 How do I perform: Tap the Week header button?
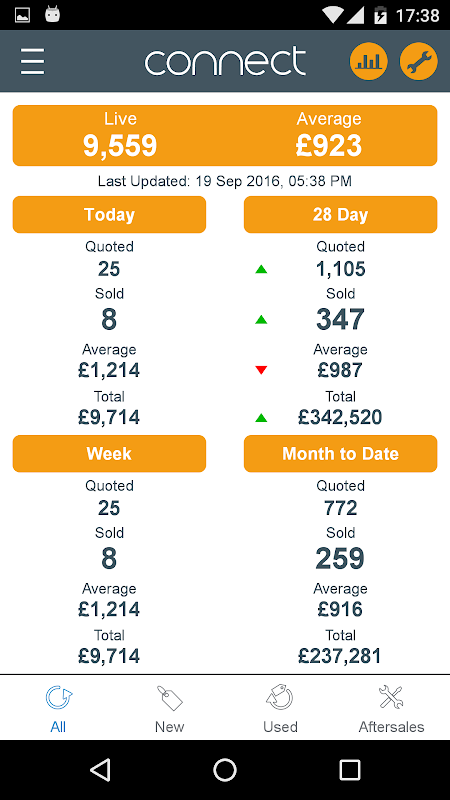(109, 454)
